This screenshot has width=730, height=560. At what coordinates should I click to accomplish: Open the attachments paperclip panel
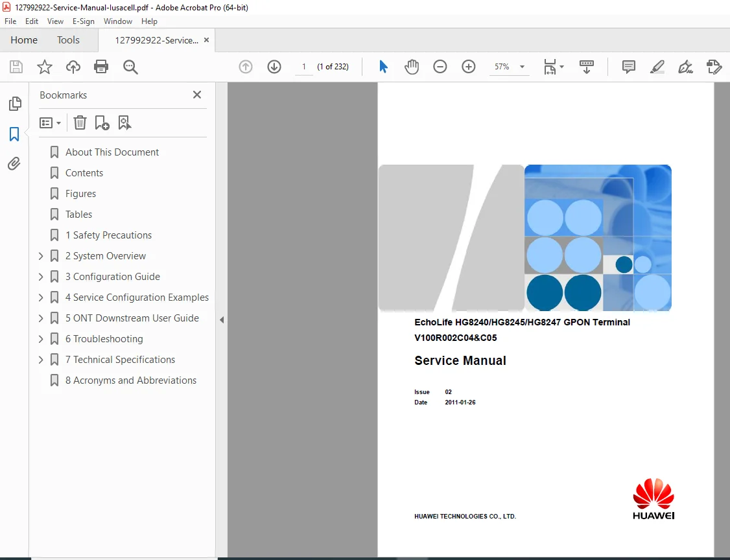14,163
